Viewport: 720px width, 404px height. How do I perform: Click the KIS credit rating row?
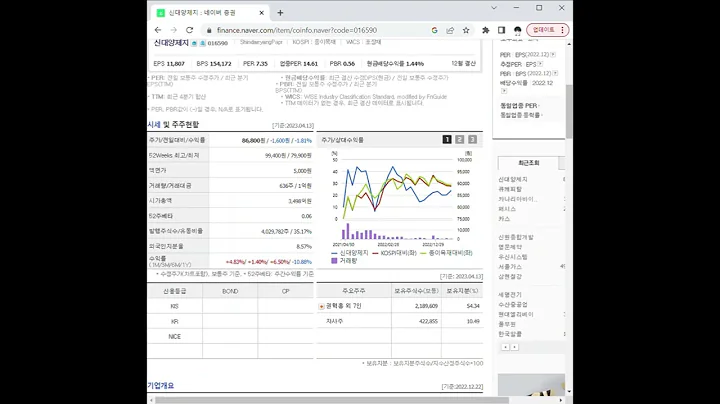click(230, 306)
